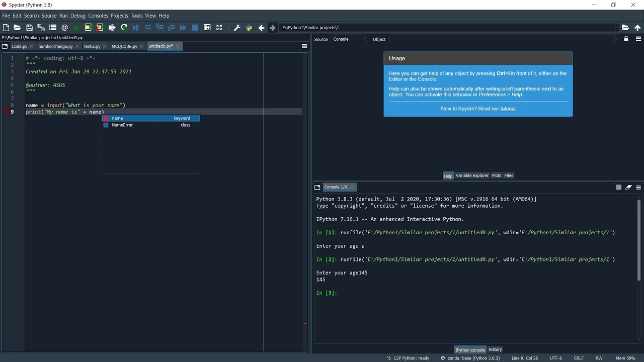Open the Source menu
The image size is (644, 362).
point(49,16)
